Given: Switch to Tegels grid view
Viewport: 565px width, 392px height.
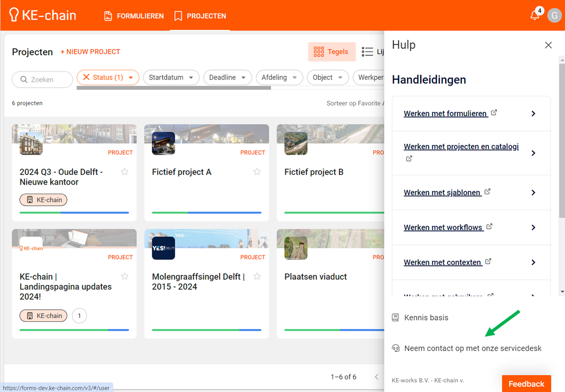Looking at the screenshot, I should [331, 52].
